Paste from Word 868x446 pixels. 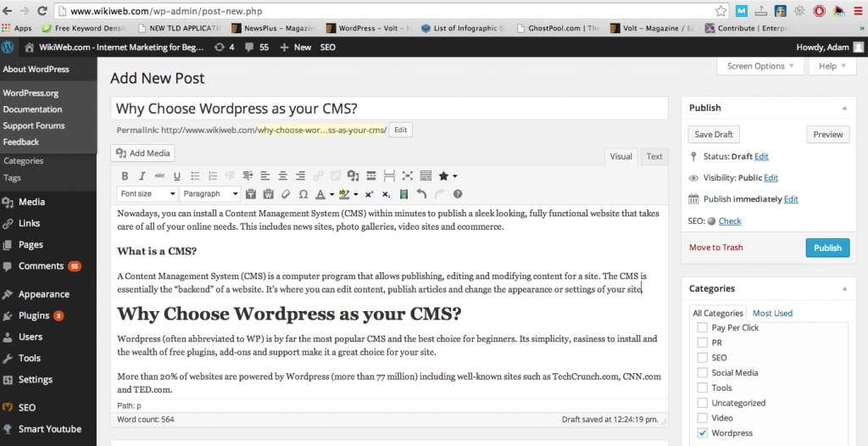pyautogui.click(x=269, y=194)
